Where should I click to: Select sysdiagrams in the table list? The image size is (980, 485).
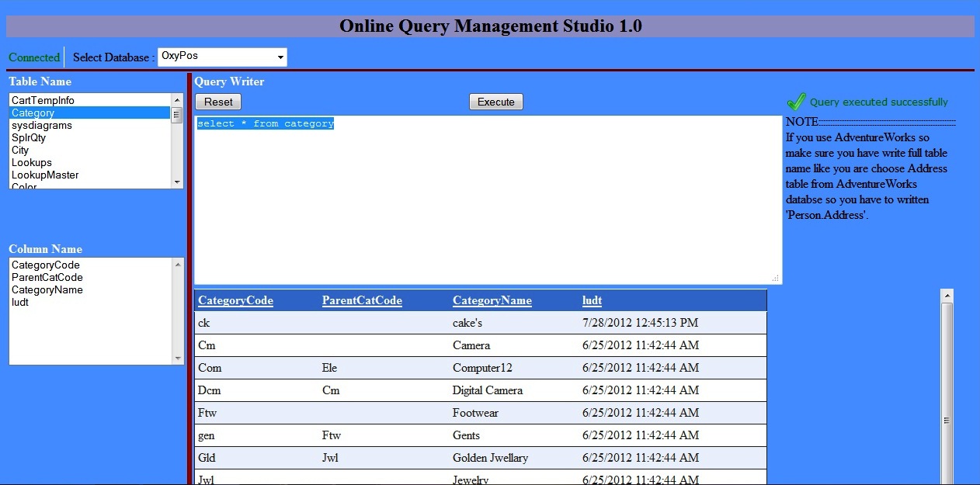pos(90,125)
